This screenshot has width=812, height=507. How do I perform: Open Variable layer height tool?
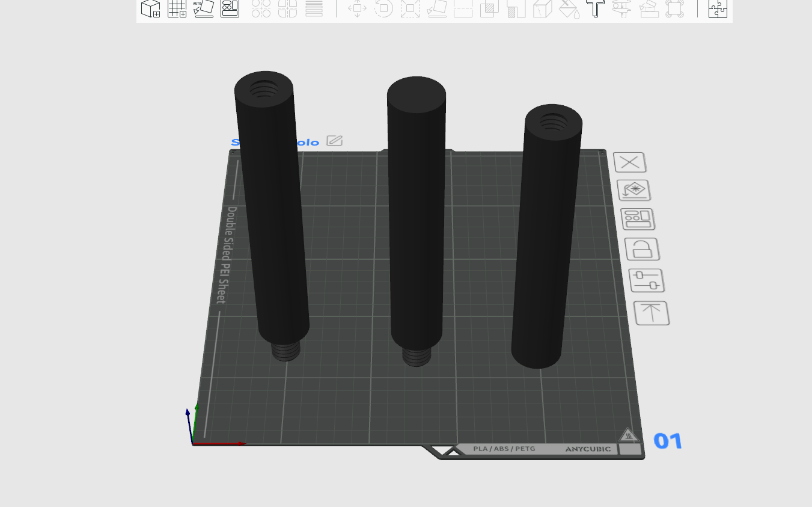[314, 8]
